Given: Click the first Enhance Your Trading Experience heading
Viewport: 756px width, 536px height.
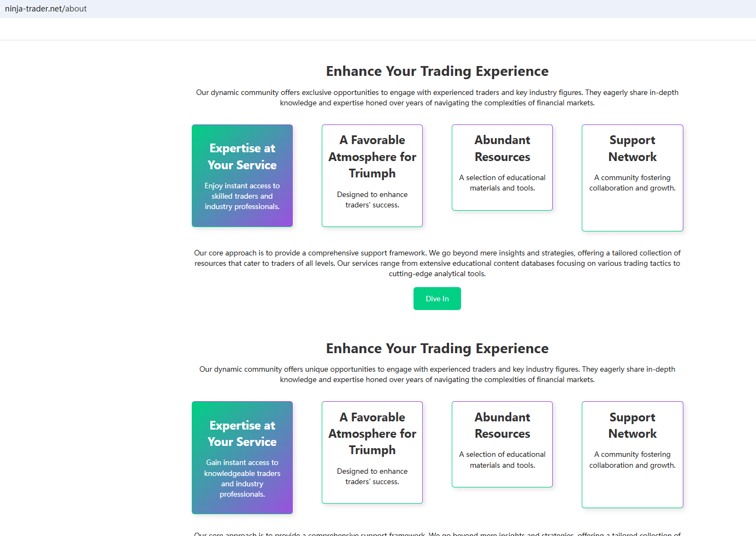Looking at the screenshot, I should pyautogui.click(x=437, y=72).
